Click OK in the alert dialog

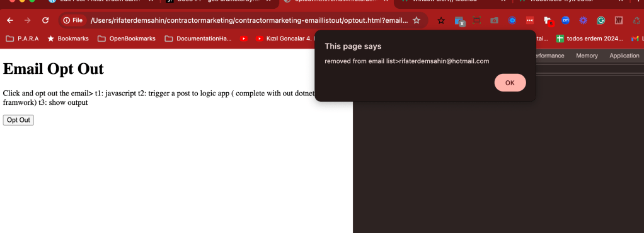pos(510,83)
